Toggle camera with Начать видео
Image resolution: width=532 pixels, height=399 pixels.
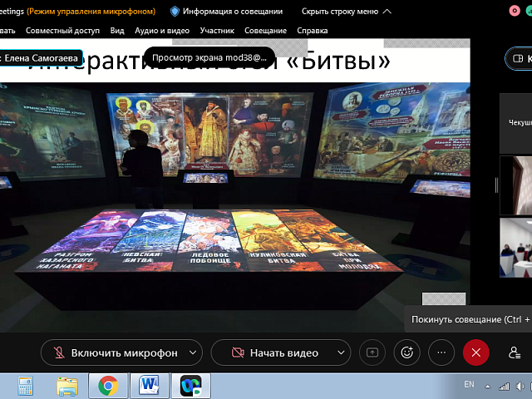tap(273, 352)
